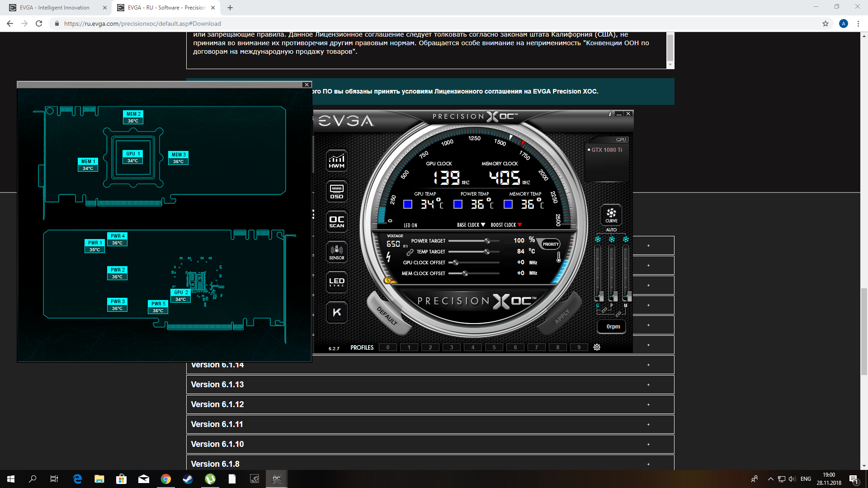Toggle auto mode for the G fan
868x488 pixels.
point(598,239)
